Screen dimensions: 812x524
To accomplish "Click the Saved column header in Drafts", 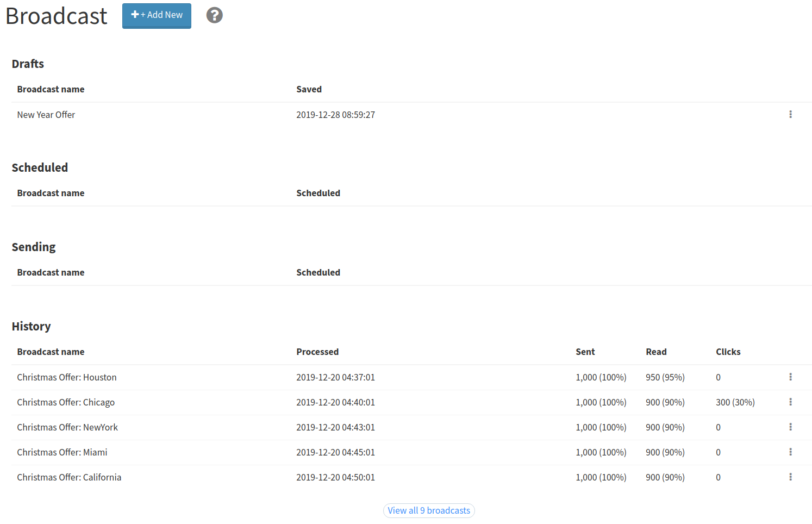I will point(309,89).
